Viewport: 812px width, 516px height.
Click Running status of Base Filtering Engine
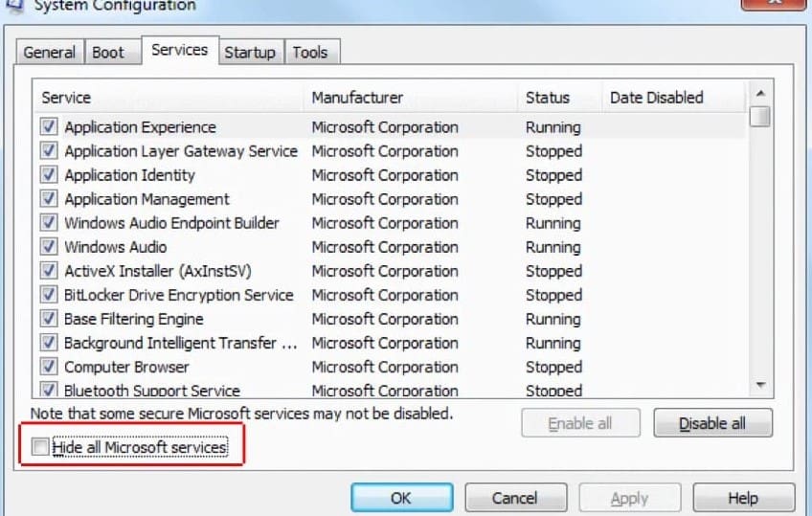click(x=553, y=318)
